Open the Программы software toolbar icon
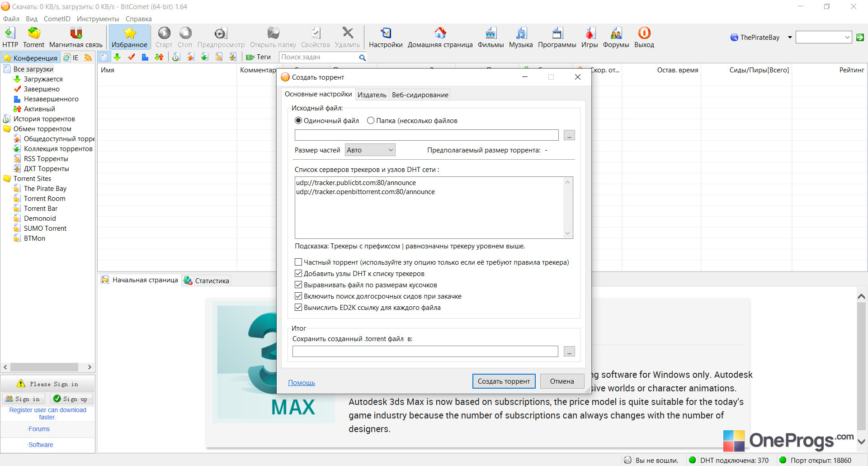Image resolution: width=868 pixels, height=466 pixels. click(557, 37)
